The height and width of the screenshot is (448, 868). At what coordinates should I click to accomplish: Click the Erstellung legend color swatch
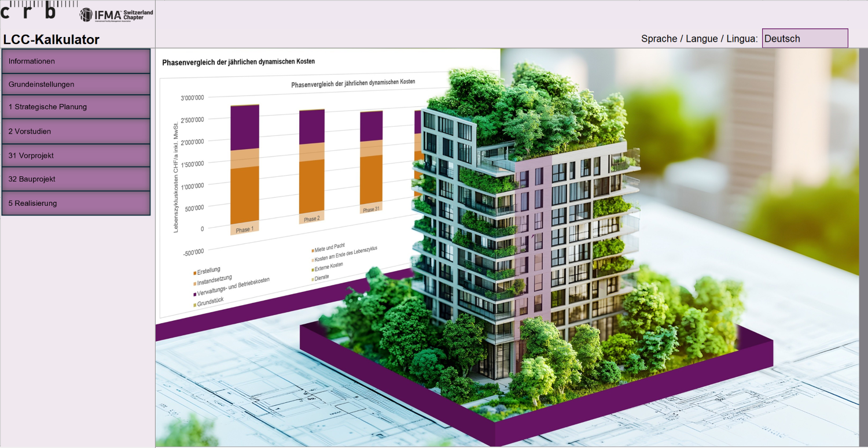[195, 273]
